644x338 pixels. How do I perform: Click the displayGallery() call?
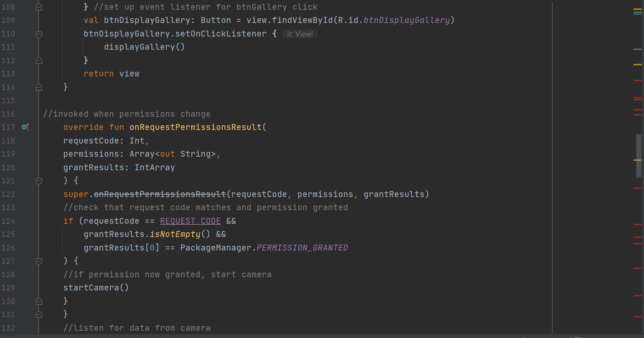click(x=145, y=47)
